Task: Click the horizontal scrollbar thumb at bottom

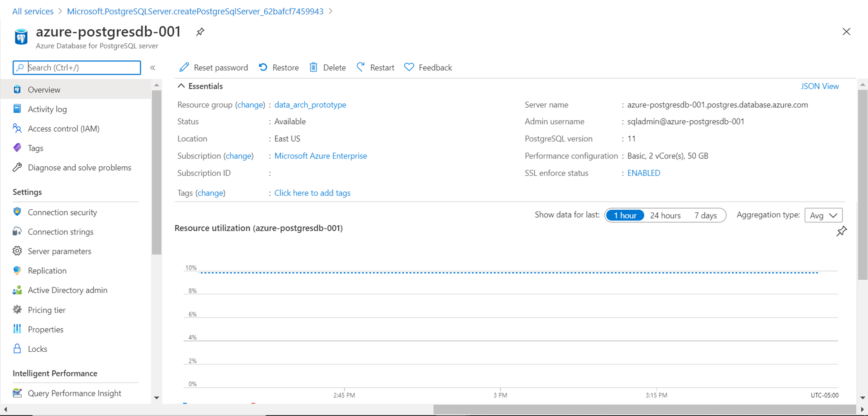Action: point(644,409)
